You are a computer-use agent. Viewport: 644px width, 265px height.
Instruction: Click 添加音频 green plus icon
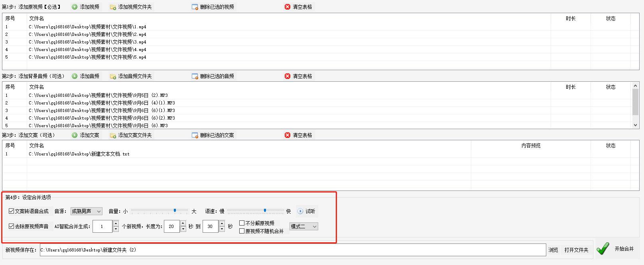pos(75,76)
